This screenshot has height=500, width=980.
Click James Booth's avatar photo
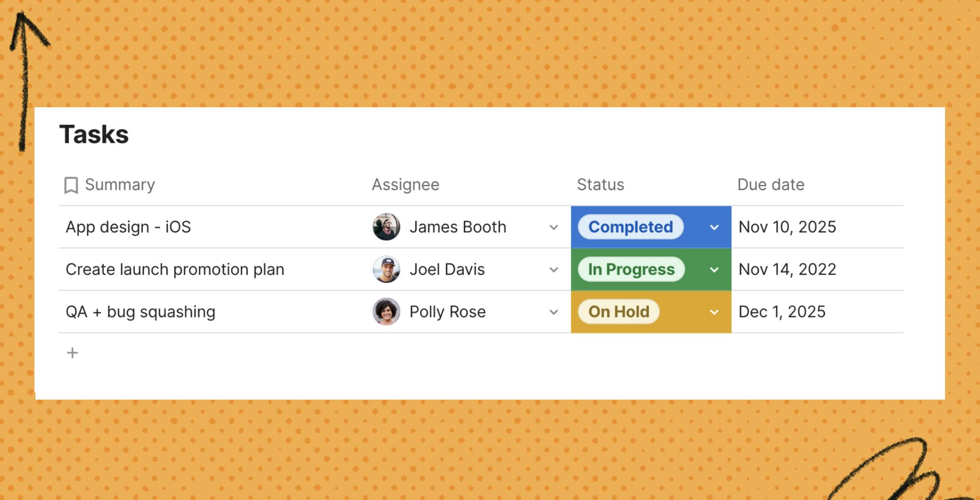click(x=386, y=227)
